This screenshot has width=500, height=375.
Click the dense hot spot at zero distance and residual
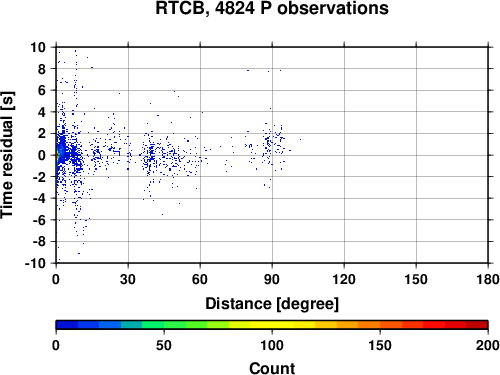pos(57,155)
